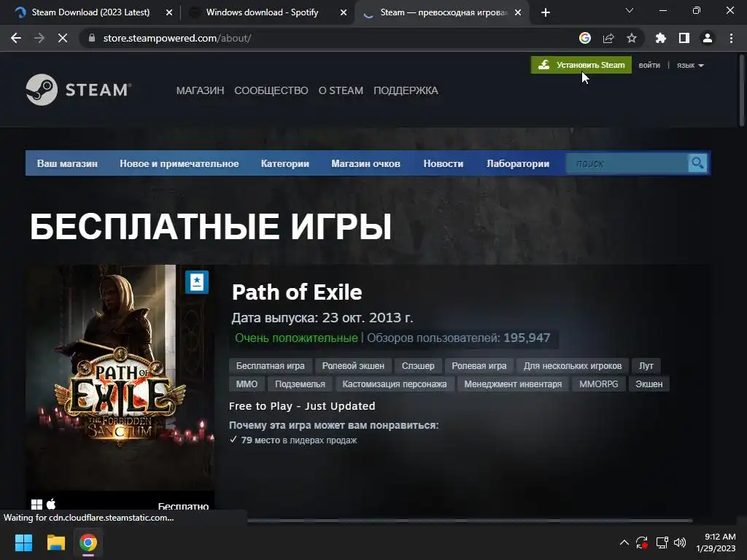Screen dimensions: 747x560
Task: Click the Бесплатная игра tag
Action: 270,366
